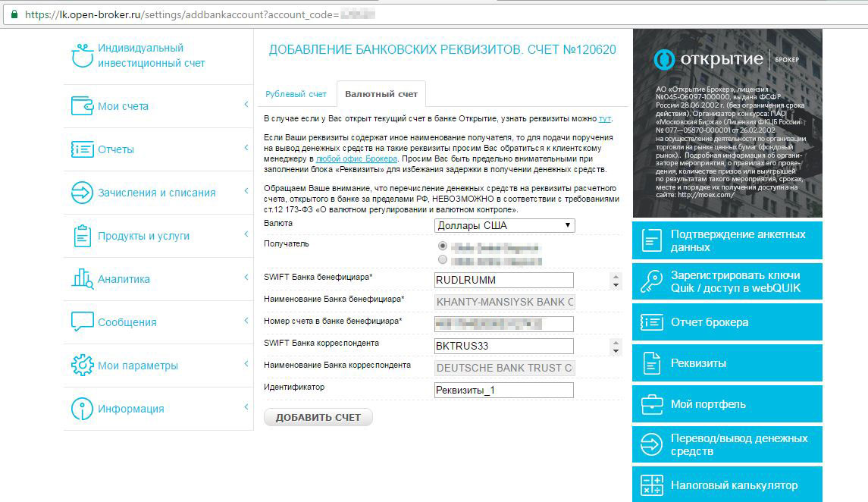Screen dimensions: 868x502
Task: Click the beneficiary SWIFT field RUDLRUMM
Action: [x=504, y=280]
